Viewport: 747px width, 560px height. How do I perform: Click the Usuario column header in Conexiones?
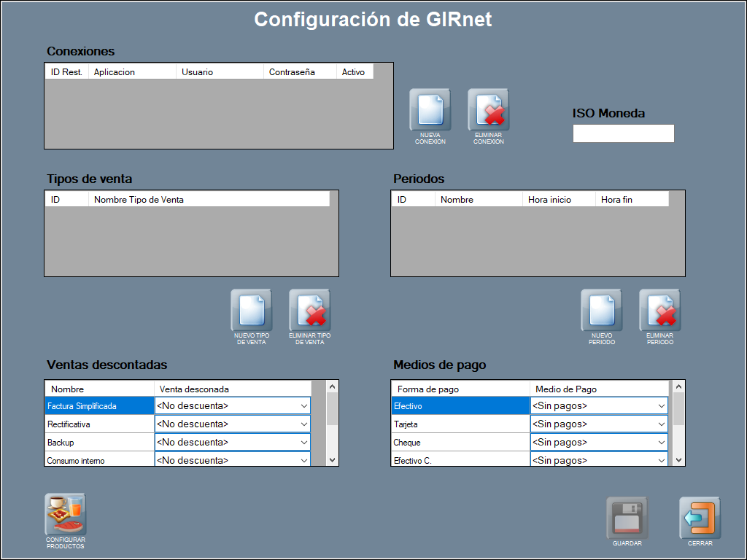pos(219,72)
